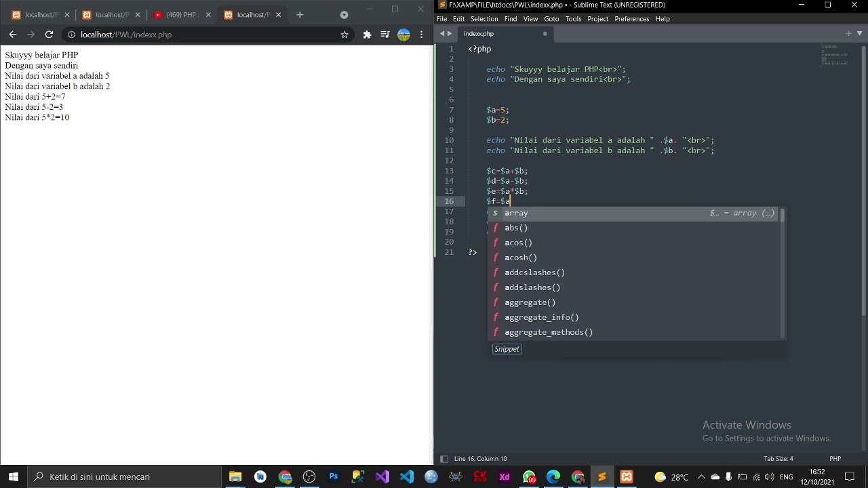Open the Preferences menu in Sublime Text
The height and width of the screenshot is (488, 868).
coord(631,19)
